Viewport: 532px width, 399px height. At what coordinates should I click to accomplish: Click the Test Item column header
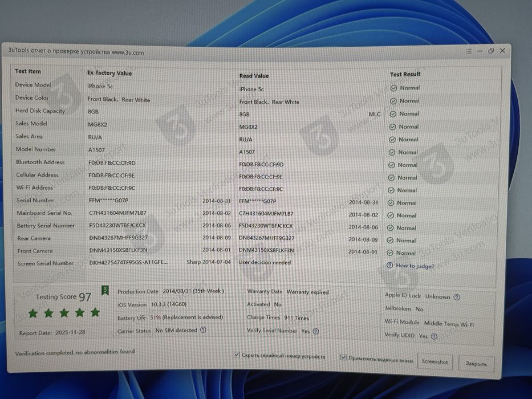tap(28, 71)
